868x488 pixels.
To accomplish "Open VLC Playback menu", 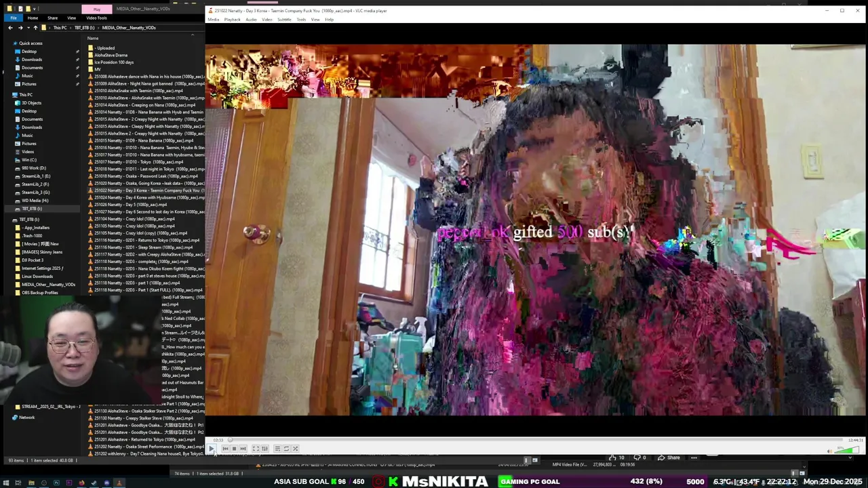I will pos(232,20).
